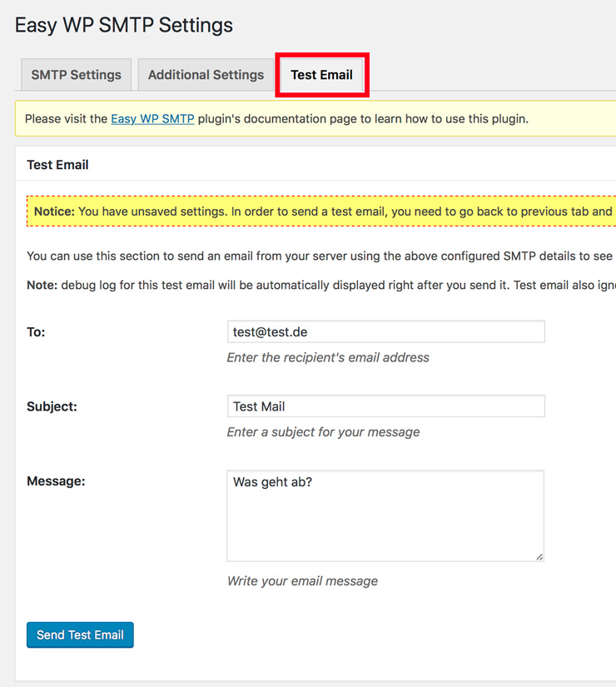Click the 'Note:' debug log paragraph

[321, 286]
